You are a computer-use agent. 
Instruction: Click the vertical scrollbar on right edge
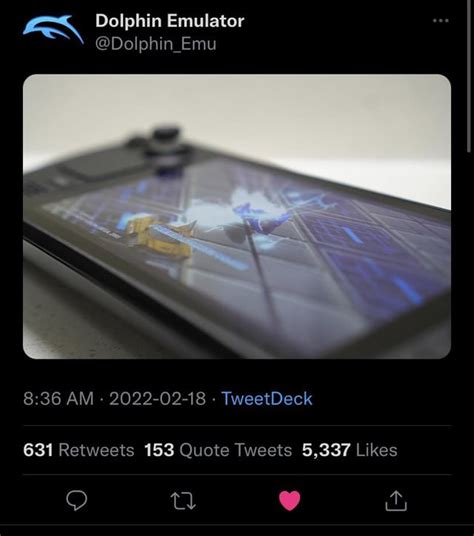pos(470,76)
